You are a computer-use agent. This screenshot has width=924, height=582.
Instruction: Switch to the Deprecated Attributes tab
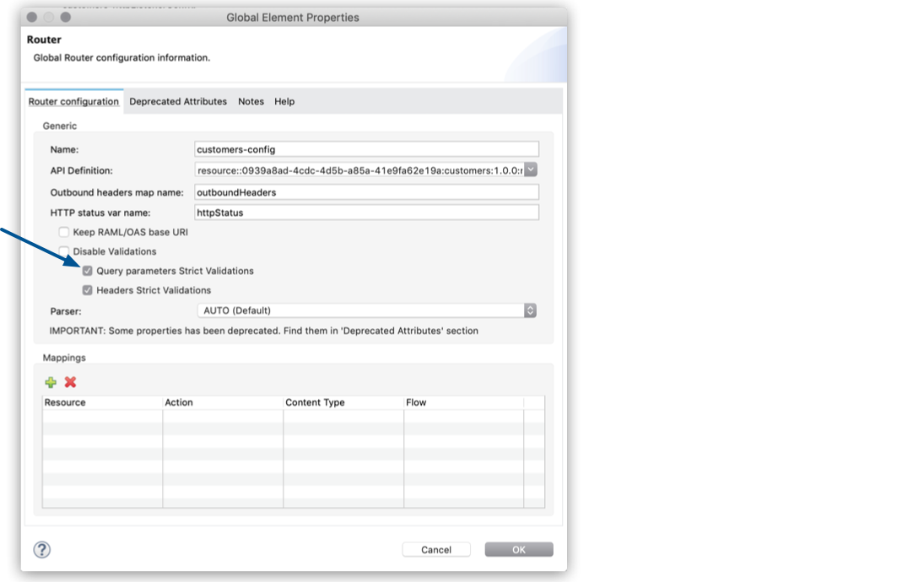(x=178, y=101)
